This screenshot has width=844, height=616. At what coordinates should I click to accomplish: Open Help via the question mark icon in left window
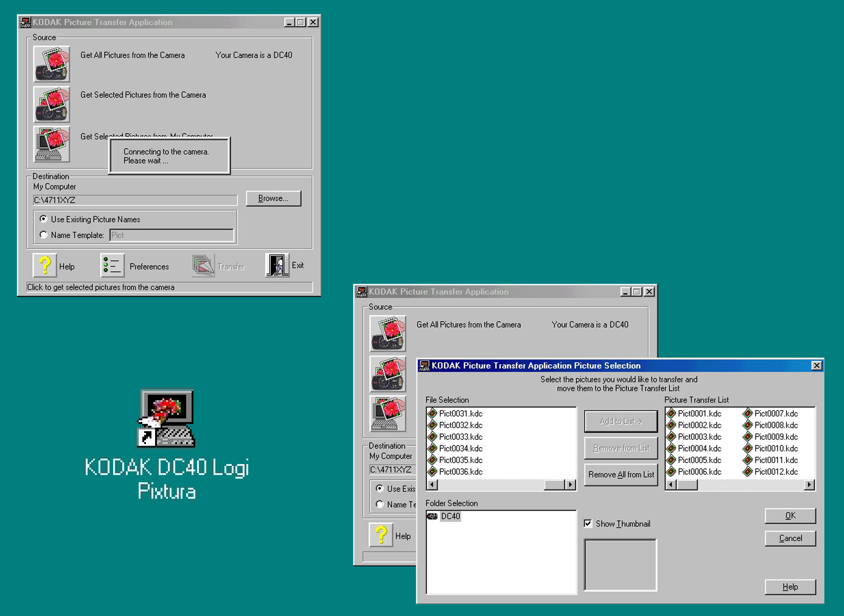pos(45,265)
